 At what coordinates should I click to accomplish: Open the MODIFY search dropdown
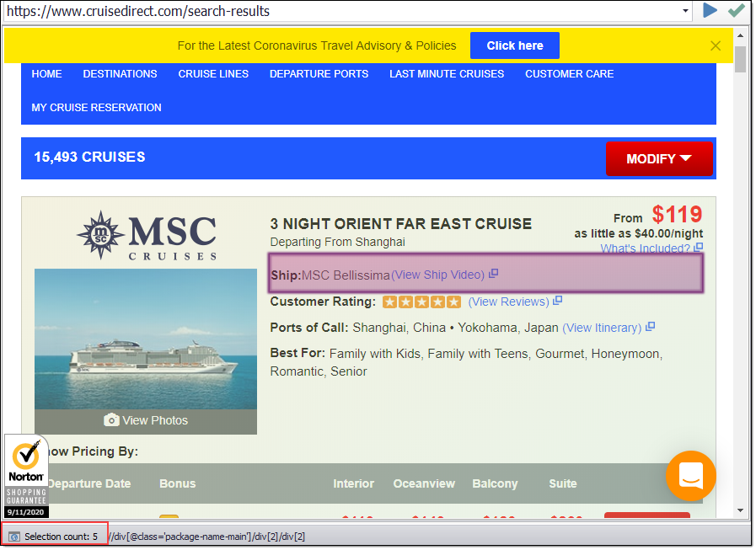coord(659,158)
